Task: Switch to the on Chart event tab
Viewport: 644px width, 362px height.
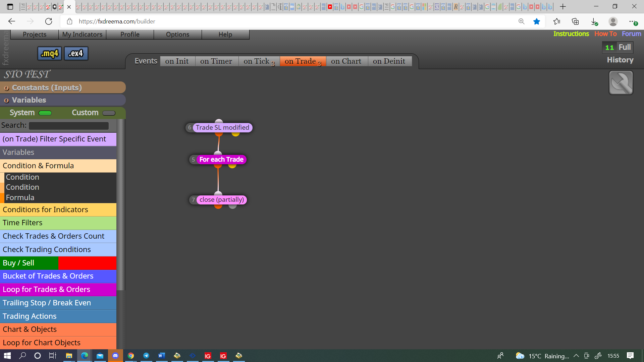Action: [346, 61]
